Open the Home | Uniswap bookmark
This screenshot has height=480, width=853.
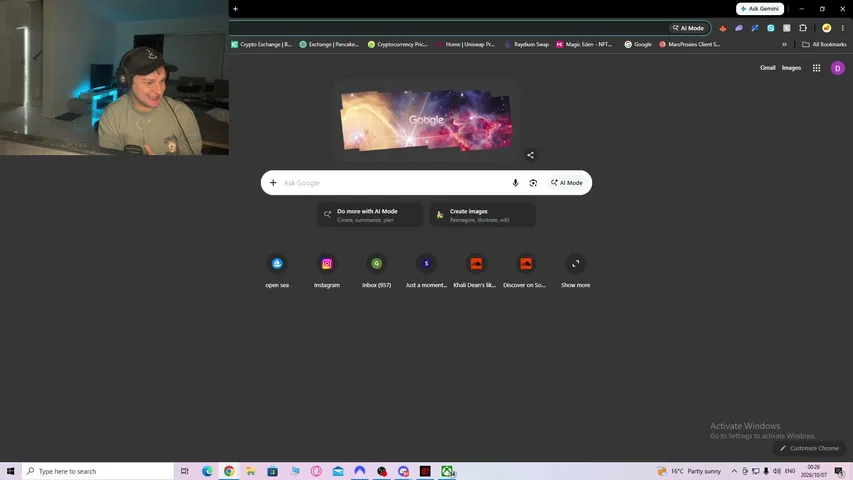point(466,44)
